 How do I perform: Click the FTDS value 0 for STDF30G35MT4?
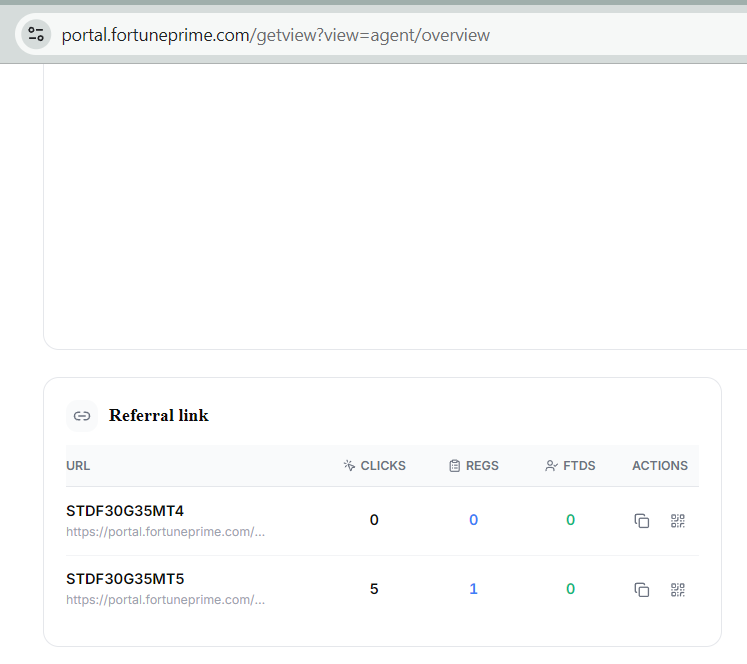pyautogui.click(x=570, y=520)
